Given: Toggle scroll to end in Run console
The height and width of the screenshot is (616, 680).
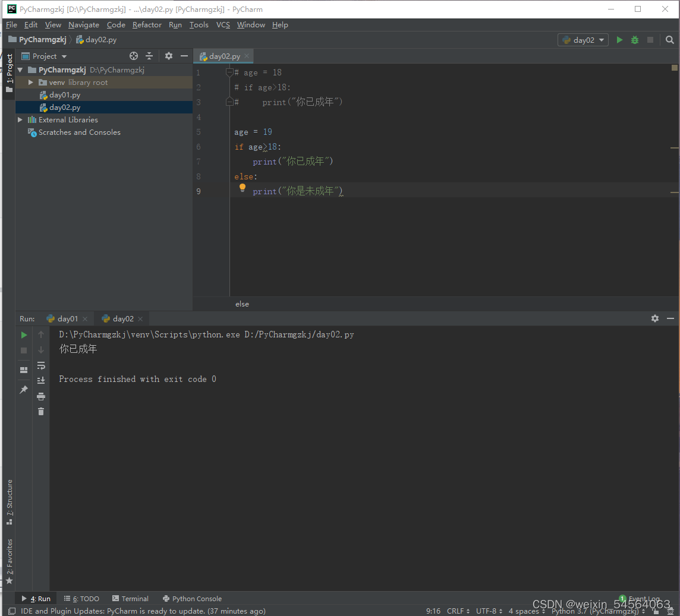Looking at the screenshot, I should [x=41, y=381].
